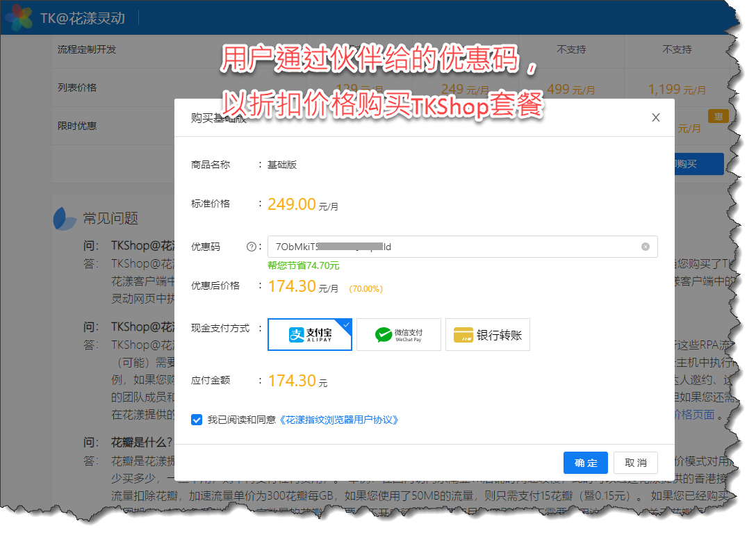
Task: Click the (70.00%) discount percentage text
Action: click(366, 289)
